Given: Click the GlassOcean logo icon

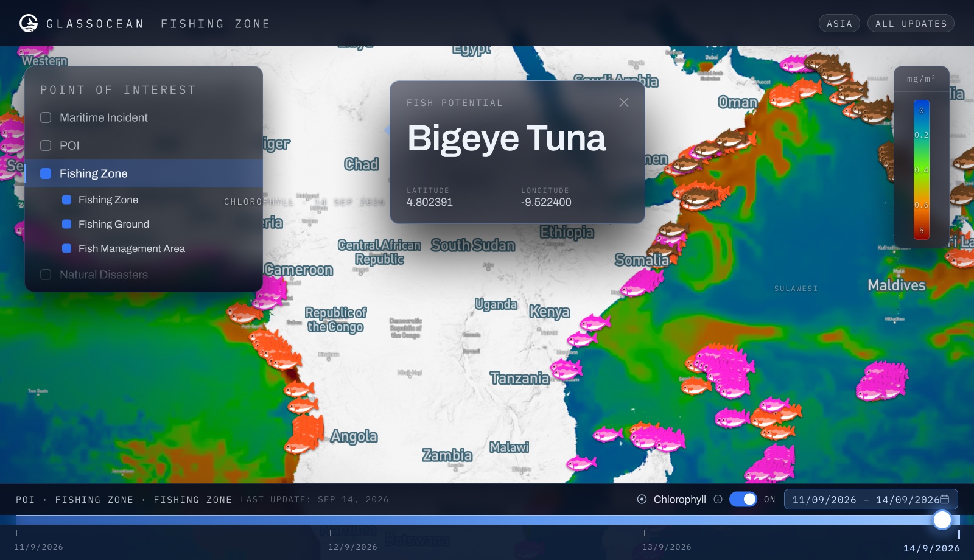Looking at the screenshot, I should pyautogui.click(x=29, y=23).
